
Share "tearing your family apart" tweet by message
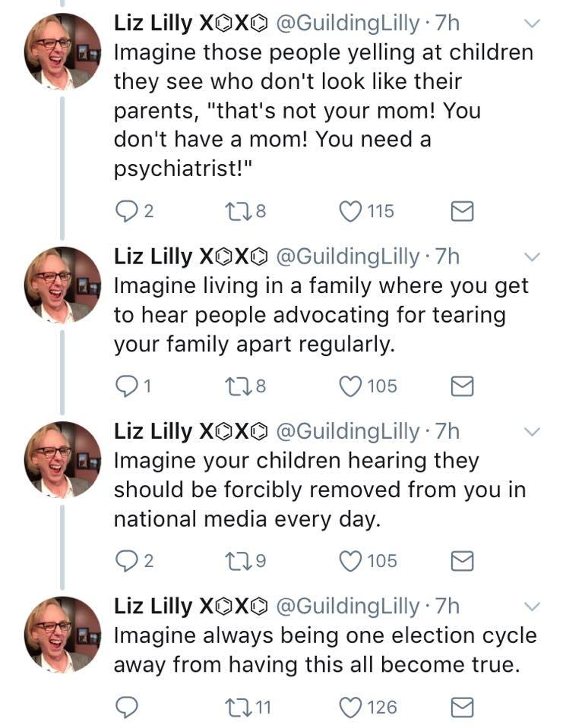tap(462, 386)
